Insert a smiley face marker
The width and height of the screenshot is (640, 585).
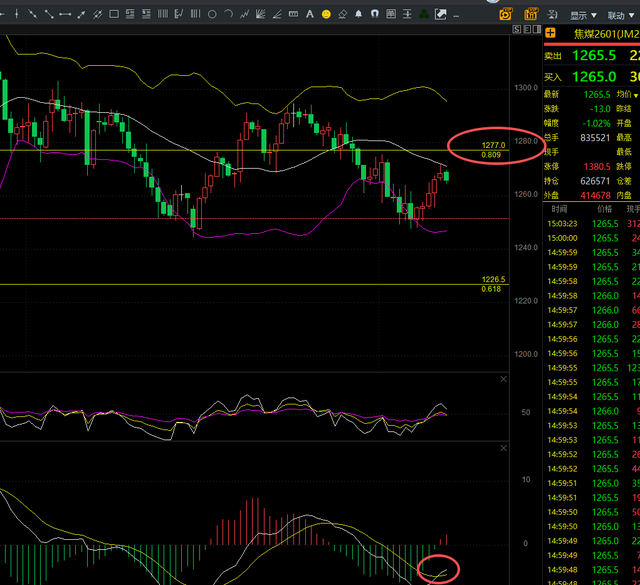325,15
